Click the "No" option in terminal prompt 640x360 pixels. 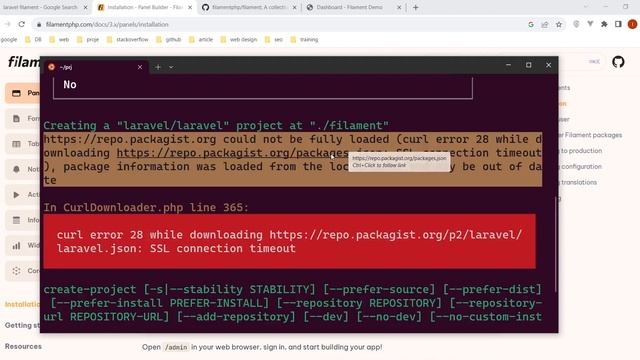point(70,84)
